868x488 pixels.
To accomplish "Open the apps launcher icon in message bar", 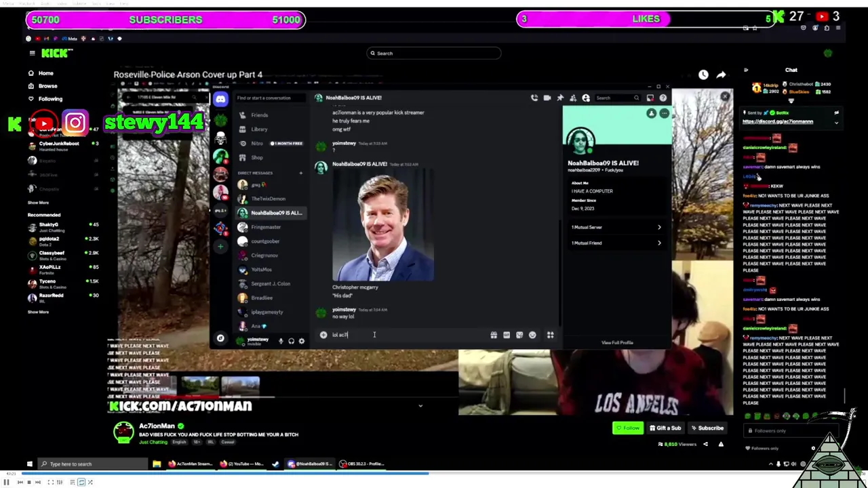I will point(550,335).
